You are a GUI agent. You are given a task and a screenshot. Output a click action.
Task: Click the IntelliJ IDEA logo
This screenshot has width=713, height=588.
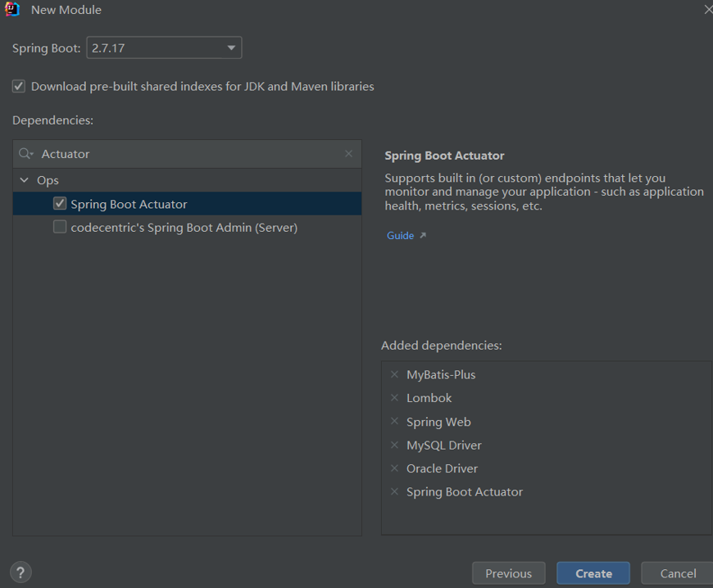tap(12, 11)
